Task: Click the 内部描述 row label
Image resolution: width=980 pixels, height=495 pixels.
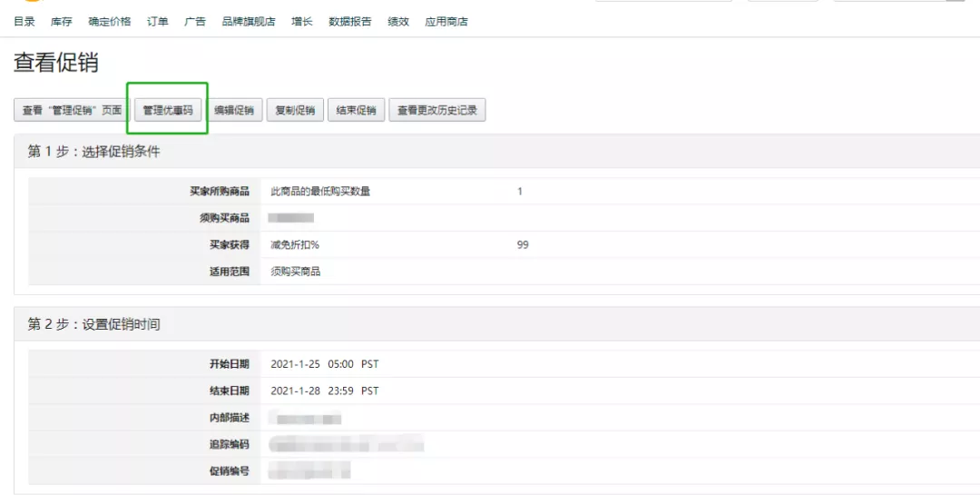Action: [x=230, y=418]
